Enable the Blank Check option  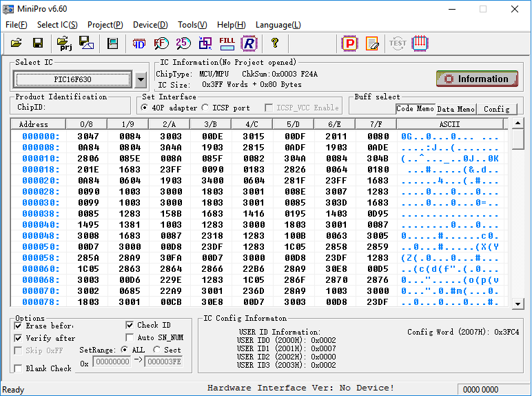(x=19, y=368)
